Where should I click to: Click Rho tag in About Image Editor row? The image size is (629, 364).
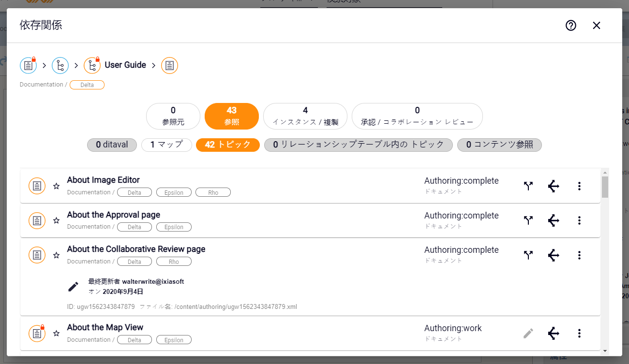tap(213, 192)
